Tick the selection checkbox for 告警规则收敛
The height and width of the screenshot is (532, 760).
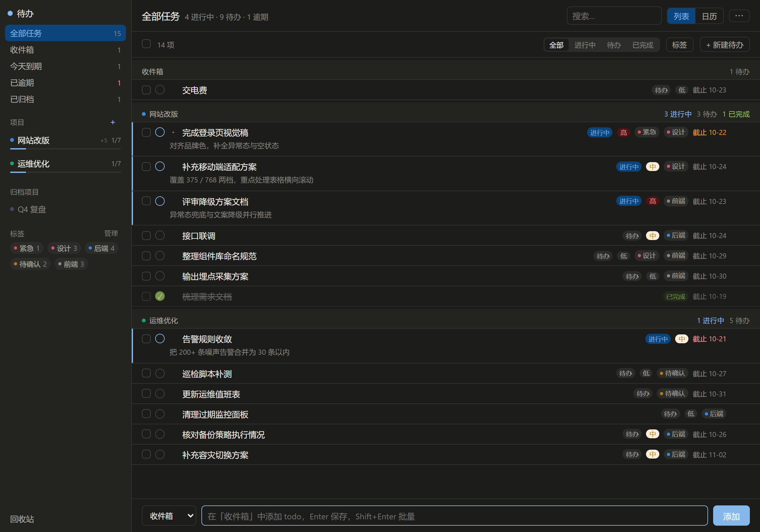(x=146, y=339)
